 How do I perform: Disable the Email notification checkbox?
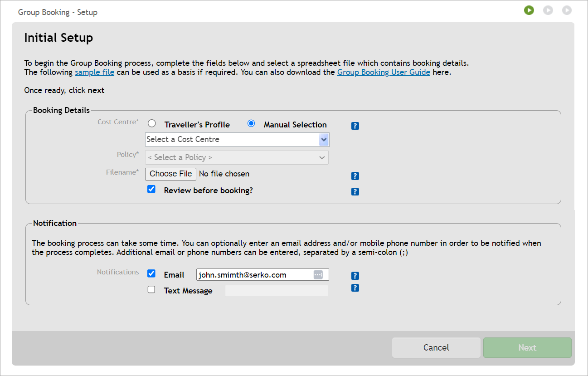151,273
